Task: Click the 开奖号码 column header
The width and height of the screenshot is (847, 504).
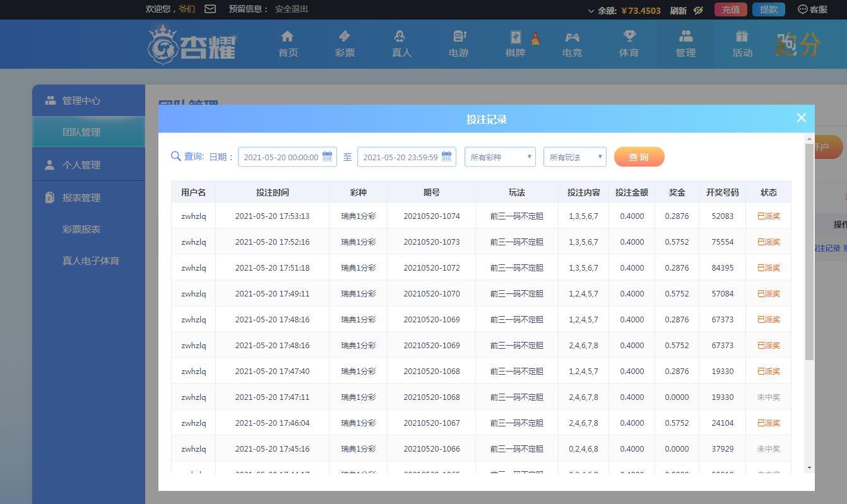Action: click(x=722, y=192)
